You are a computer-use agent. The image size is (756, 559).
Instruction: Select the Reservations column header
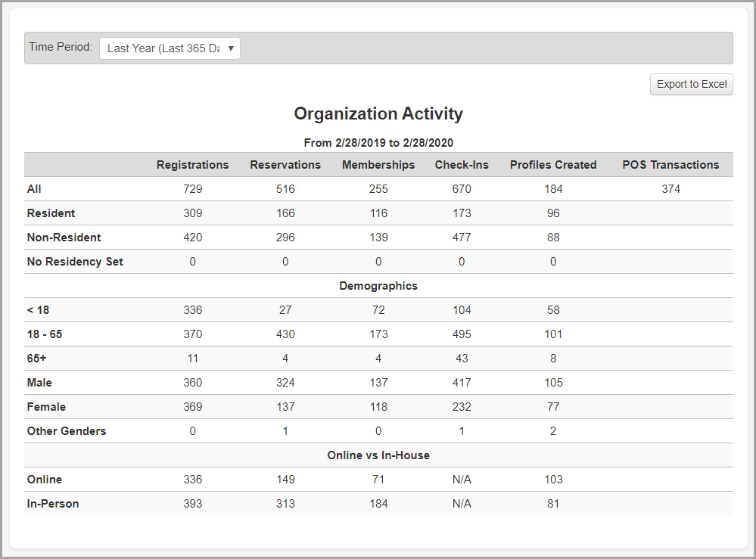click(285, 165)
